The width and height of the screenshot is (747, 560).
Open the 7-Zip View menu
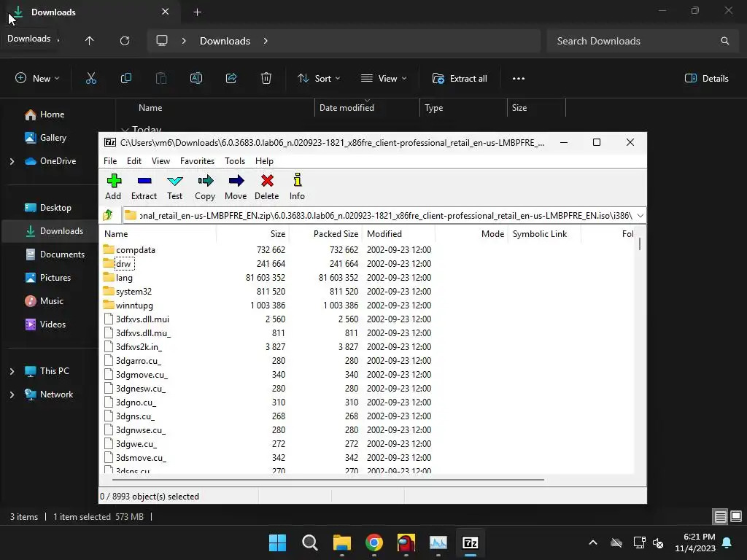click(160, 161)
